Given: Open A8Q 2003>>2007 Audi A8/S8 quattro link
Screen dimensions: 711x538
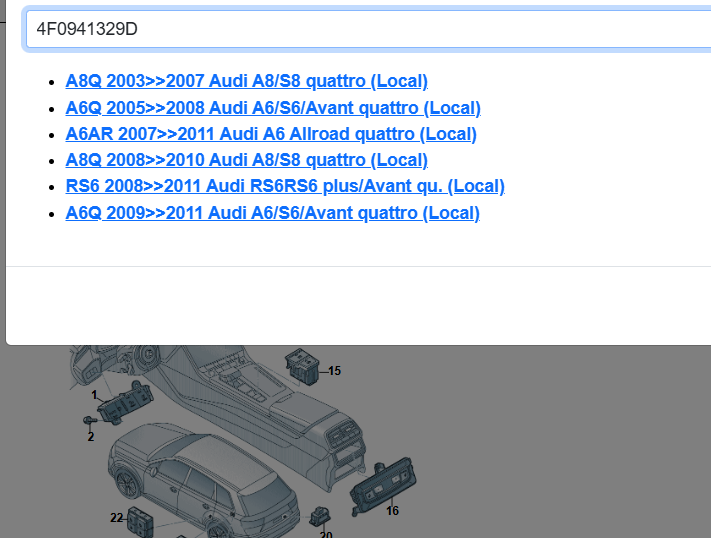Looking at the screenshot, I should [x=246, y=81].
